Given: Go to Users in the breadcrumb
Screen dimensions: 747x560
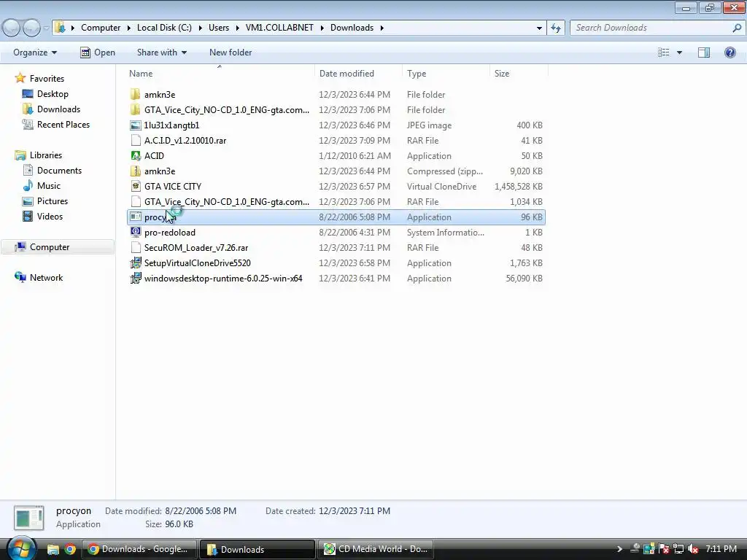Looking at the screenshot, I should [219, 28].
